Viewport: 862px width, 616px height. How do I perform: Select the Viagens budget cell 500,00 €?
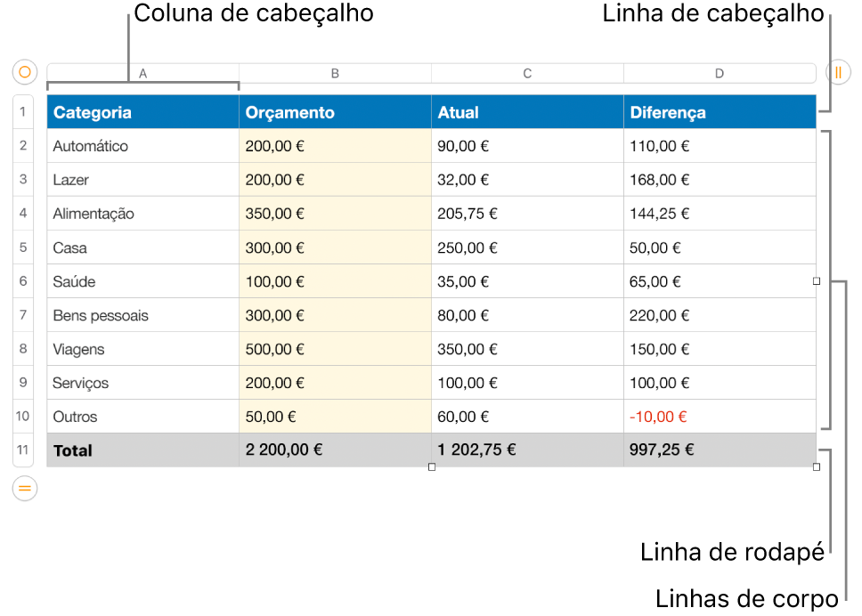[336, 349]
